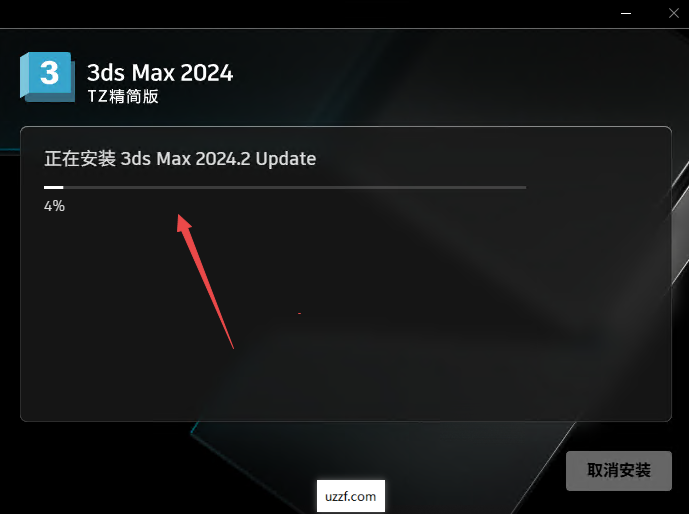Click the 3ds Max blue logo icon
Screen dimensions: 689x514
point(47,77)
